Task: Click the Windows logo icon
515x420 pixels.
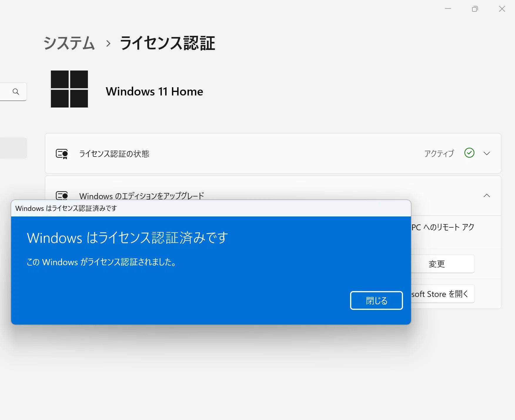Action: [x=69, y=89]
